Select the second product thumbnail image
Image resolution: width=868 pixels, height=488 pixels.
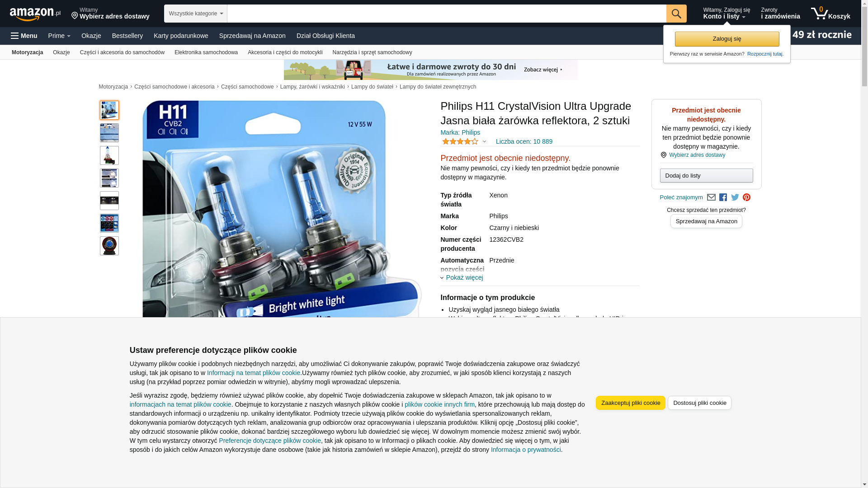click(109, 133)
